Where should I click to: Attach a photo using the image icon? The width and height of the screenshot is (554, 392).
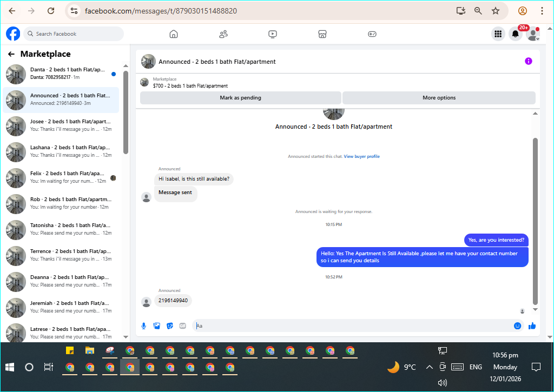tap(157, 325)
